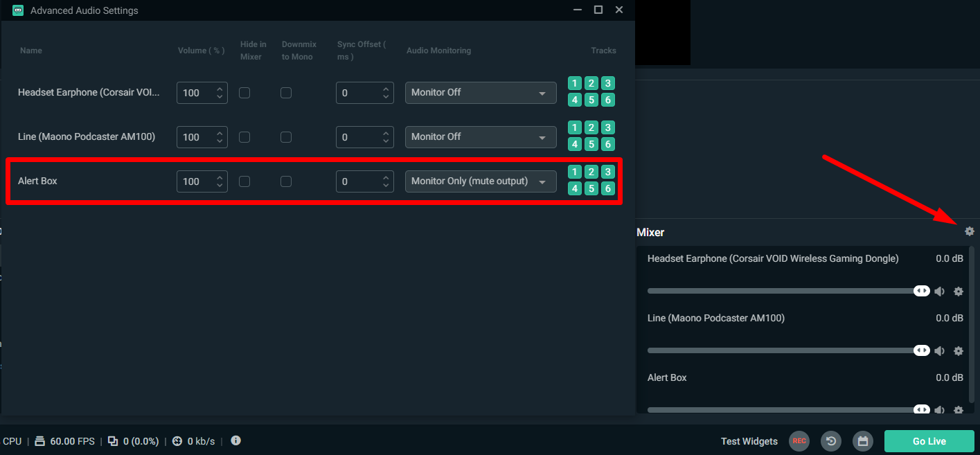
Task: Enable Downmix to Mono for Headset Earphone
Action: [x=286, y=93]
